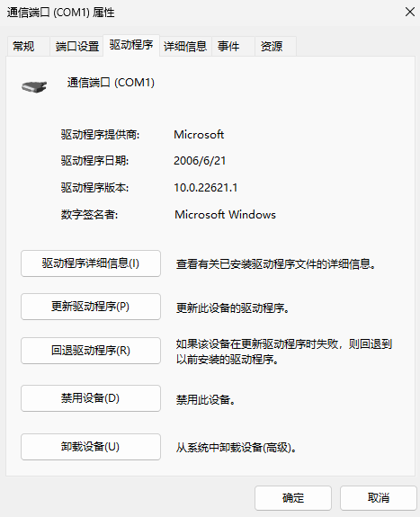Click the driver version value 10.0.22621.1
420x517 pixels.
(x=206, y=188)
